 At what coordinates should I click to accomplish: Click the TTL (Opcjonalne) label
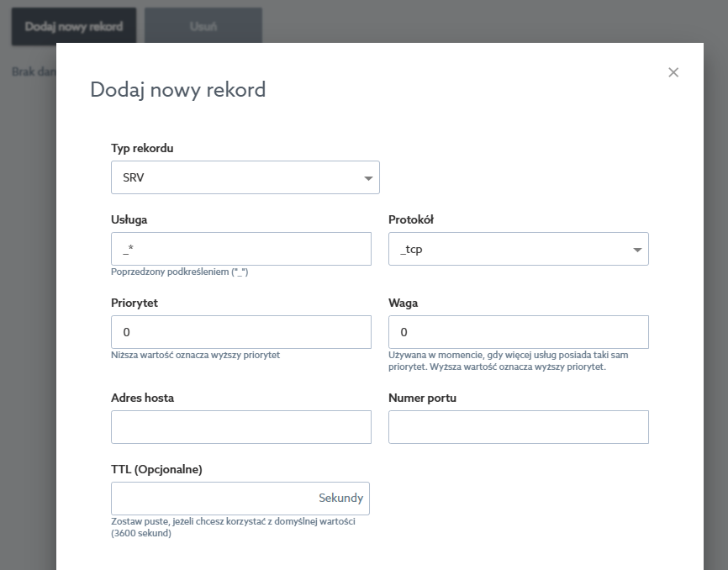coord(156,469)
